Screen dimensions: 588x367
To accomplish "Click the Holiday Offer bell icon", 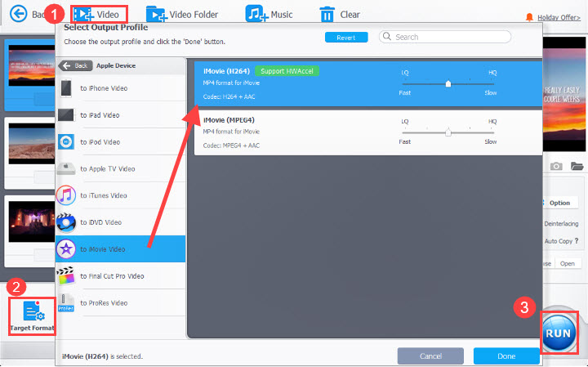I will [x=529, y=17].
